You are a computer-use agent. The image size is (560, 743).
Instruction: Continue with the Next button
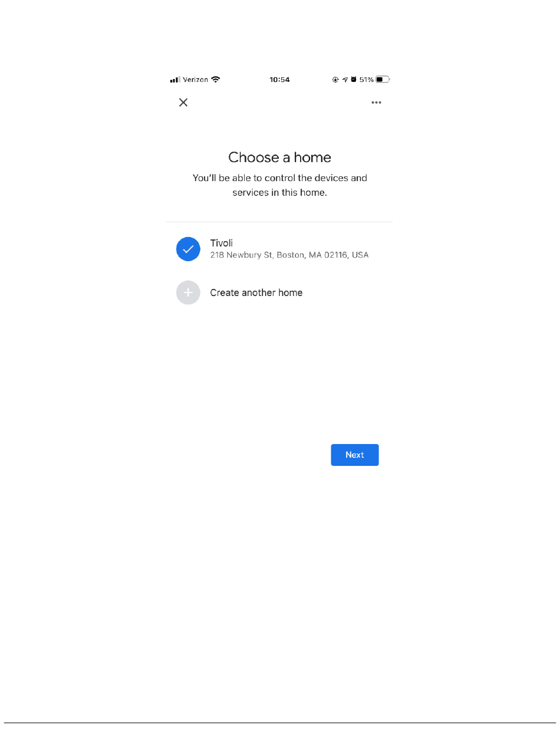tap(355, 455)
